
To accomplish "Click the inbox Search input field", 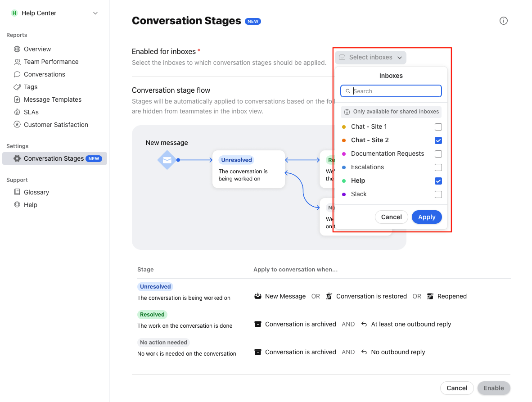I will pos(391,91).
